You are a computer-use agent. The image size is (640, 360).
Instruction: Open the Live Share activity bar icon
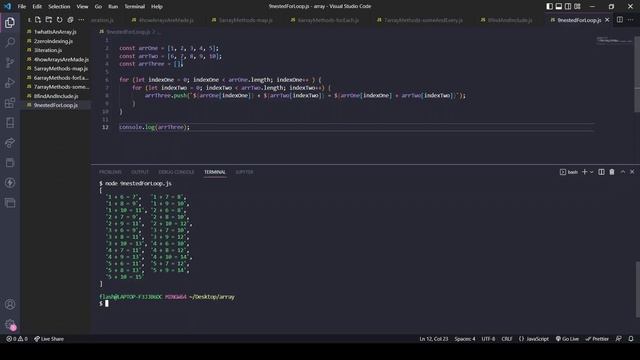pyautogui.click(x=10, y=142)
